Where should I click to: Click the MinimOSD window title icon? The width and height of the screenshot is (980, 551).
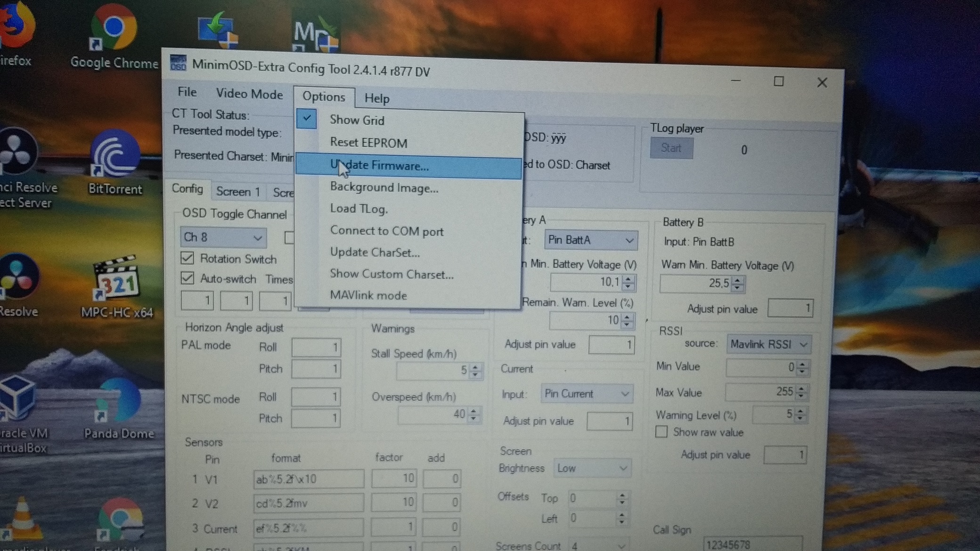pos(179,64)
